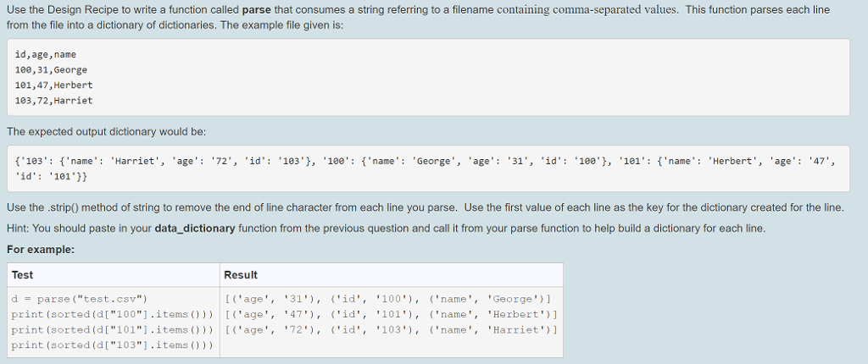Click the 'Test' column header
Screen dimensions: 868x364
click(22, 275)
